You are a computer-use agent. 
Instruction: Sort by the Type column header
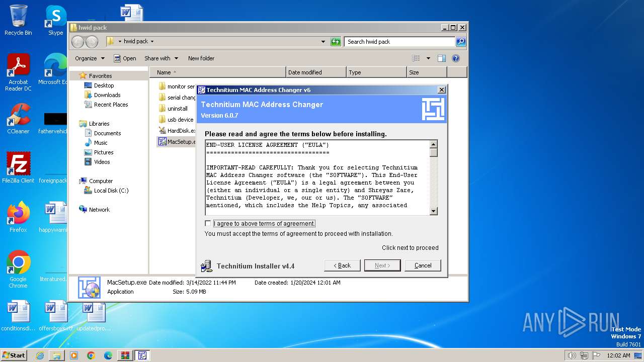click(x=376, y=72)
